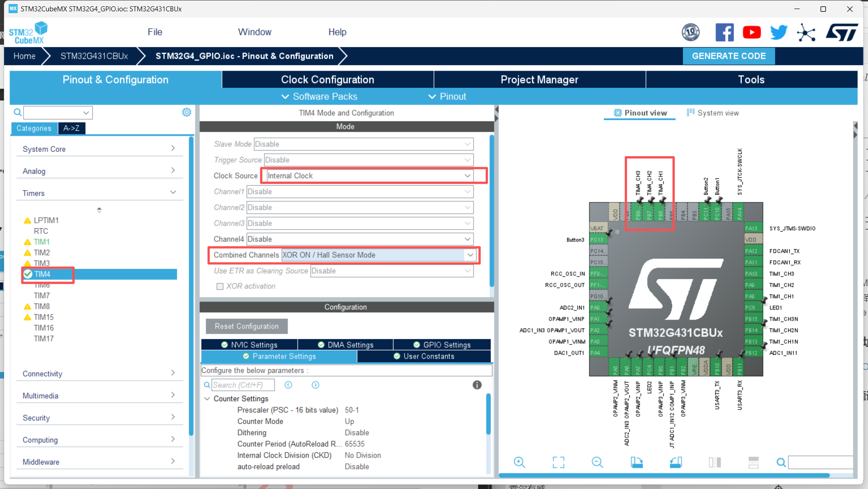Viewport: 868px width, 489px height.
Task: Click the flip horizontal icon below the chip
Action: (715, 462)
